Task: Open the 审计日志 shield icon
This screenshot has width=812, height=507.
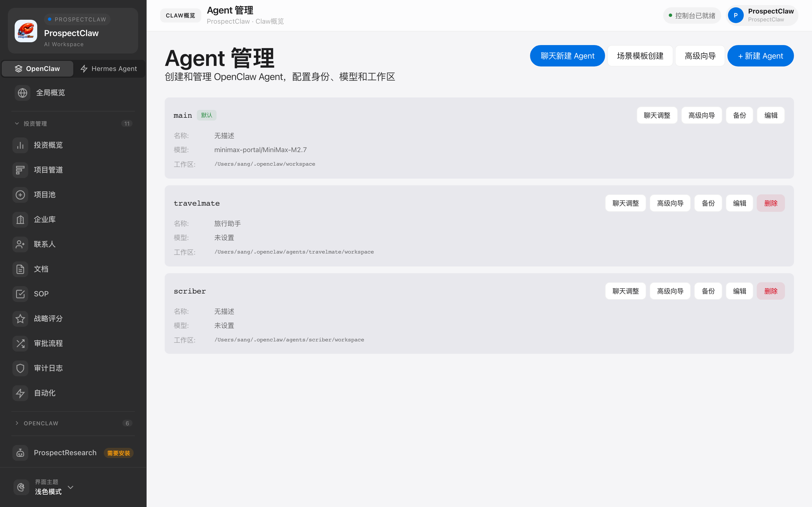Action: tap(20, 368)
